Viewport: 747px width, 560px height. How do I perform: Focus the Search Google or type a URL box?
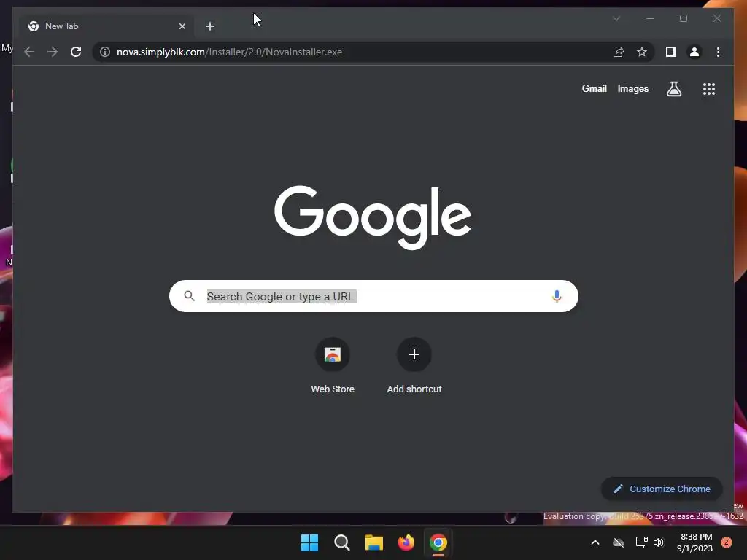tap(373, 296)
